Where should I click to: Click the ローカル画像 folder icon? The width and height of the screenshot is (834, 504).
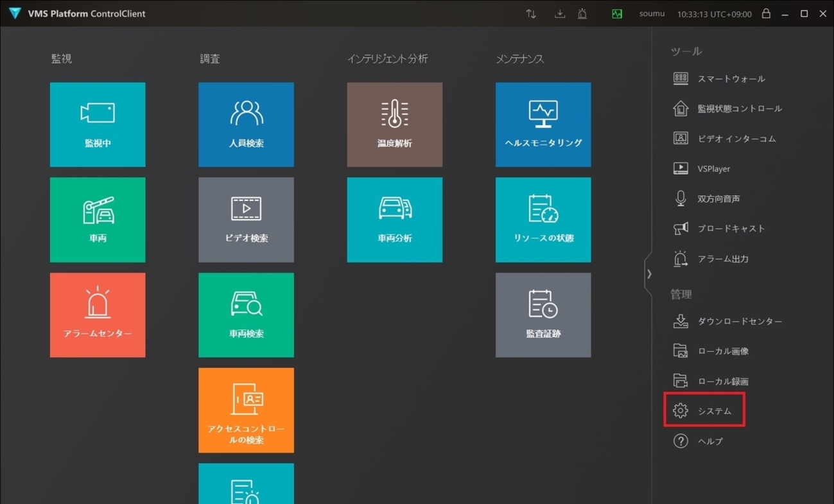pos(681,351)
